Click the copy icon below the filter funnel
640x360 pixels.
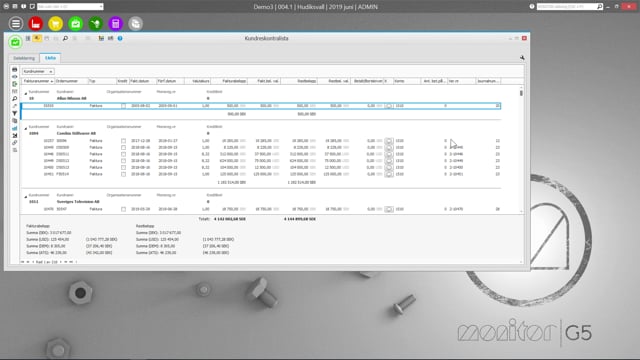(x=15, y=121)
